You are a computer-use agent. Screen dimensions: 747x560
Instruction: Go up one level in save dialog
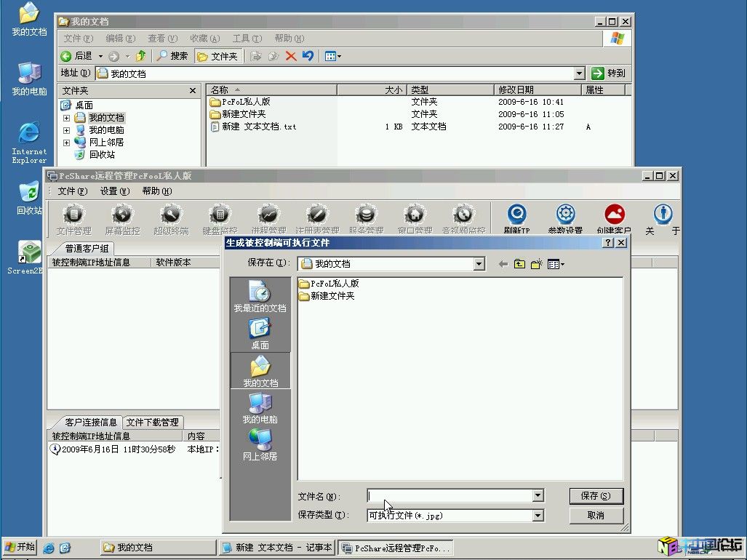click(x=519, y=264)
